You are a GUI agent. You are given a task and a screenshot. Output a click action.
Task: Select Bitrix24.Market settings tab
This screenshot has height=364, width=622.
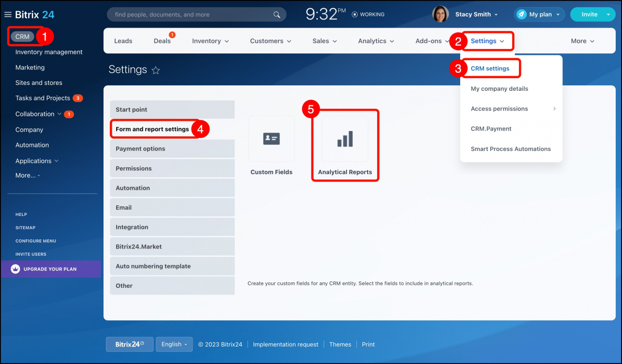172,247
